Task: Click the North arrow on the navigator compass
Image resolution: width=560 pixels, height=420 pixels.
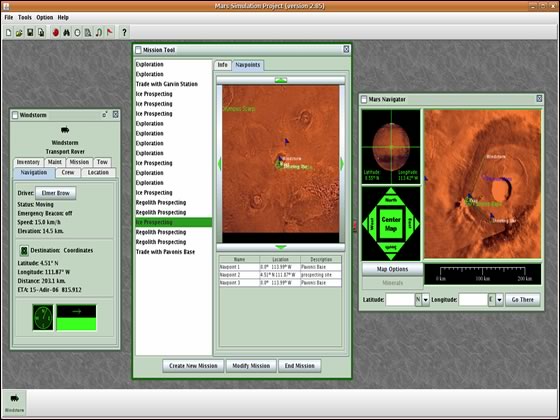Action: [x=391, y=197]
